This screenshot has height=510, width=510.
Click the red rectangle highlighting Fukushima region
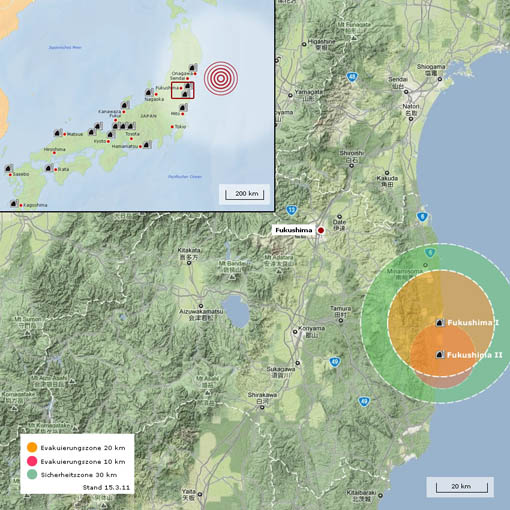click(183, 90)
